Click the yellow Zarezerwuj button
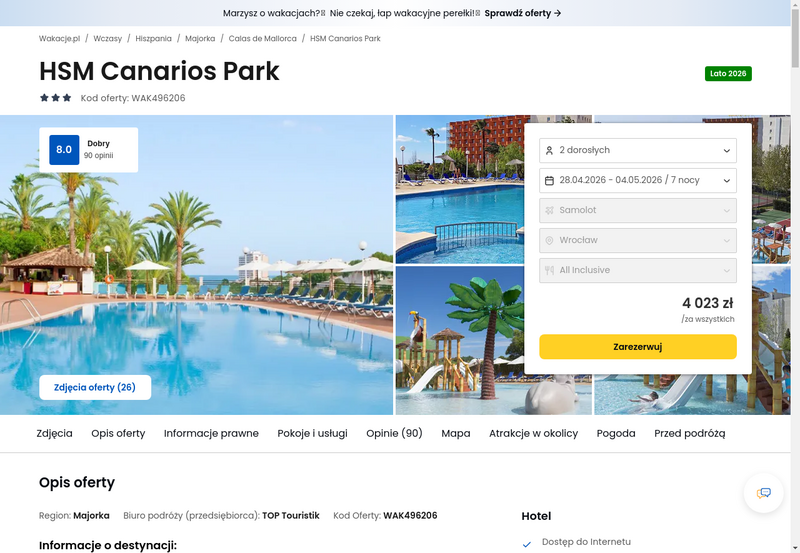Image resolution: width=800 pixels, height=553 pixels. click(x=638, y=347)
